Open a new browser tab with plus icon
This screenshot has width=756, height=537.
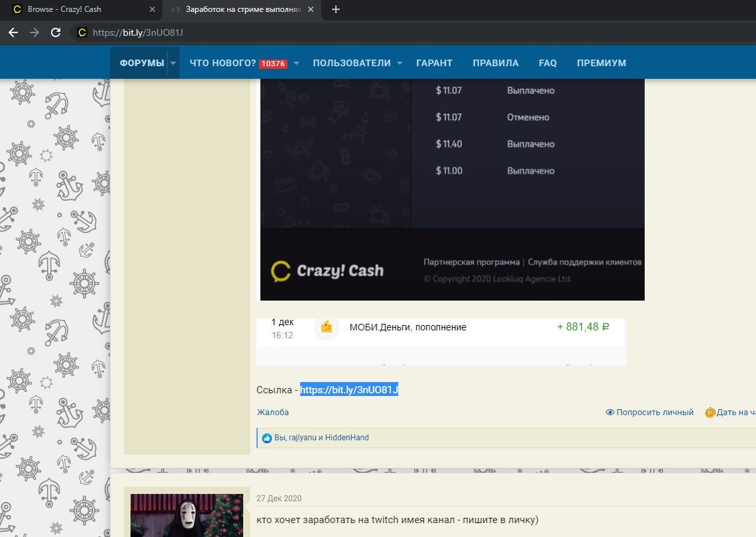(336, 9)
